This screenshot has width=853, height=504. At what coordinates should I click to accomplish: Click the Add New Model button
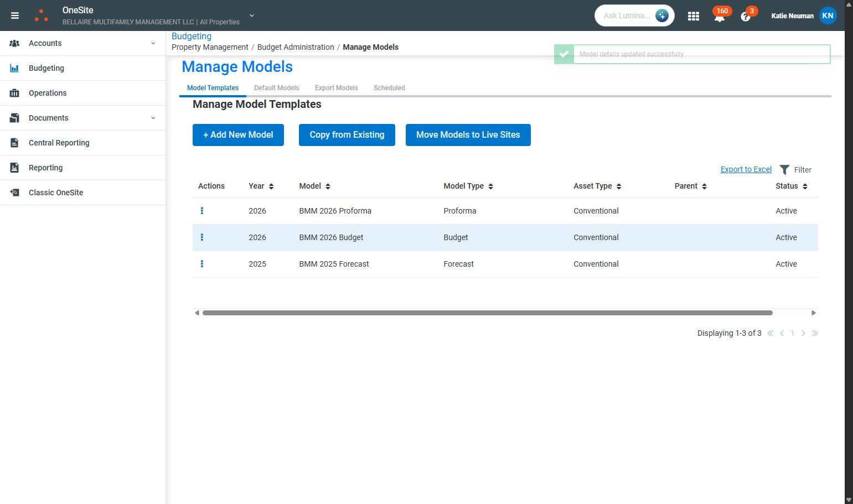click(x=238, y=135)
